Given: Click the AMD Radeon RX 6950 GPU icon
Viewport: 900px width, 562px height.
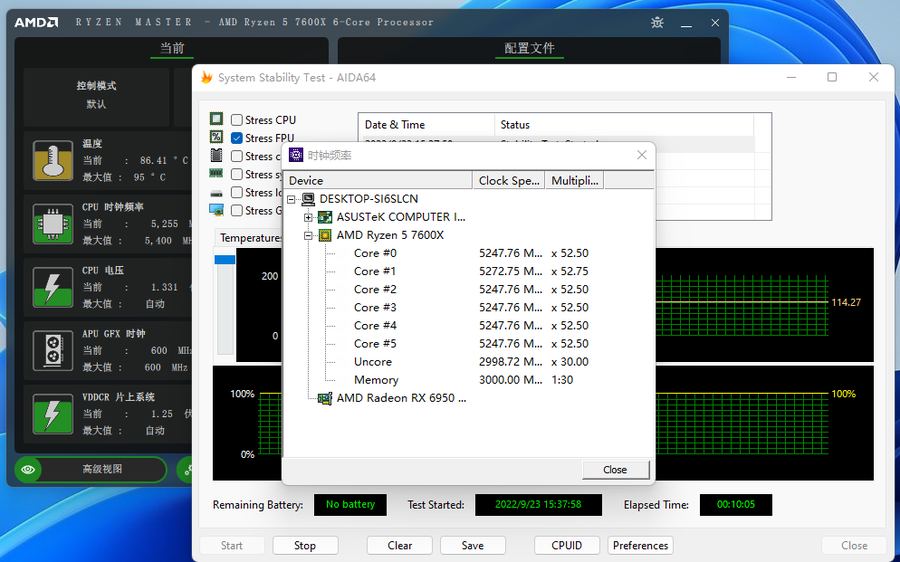Looking at the screenshot, I should tap(325, 398).
